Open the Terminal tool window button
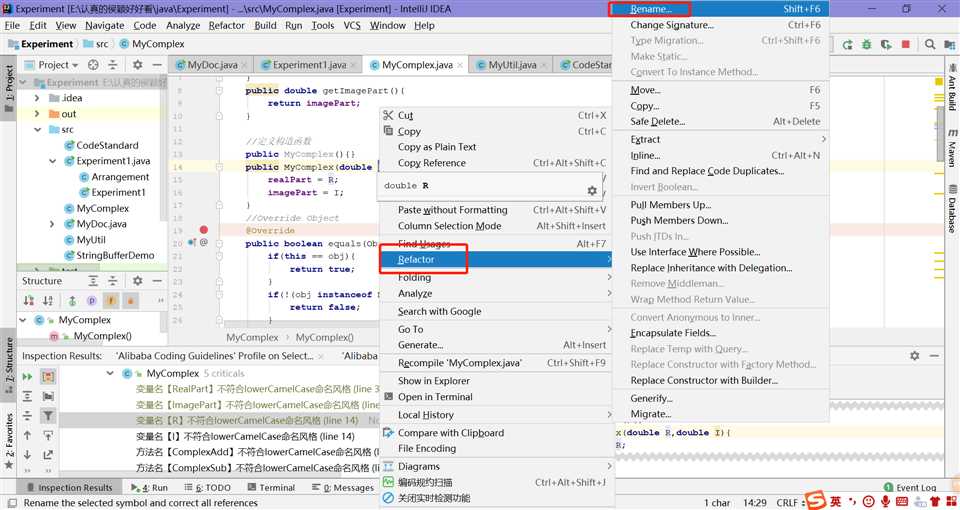 pos(271,487)
